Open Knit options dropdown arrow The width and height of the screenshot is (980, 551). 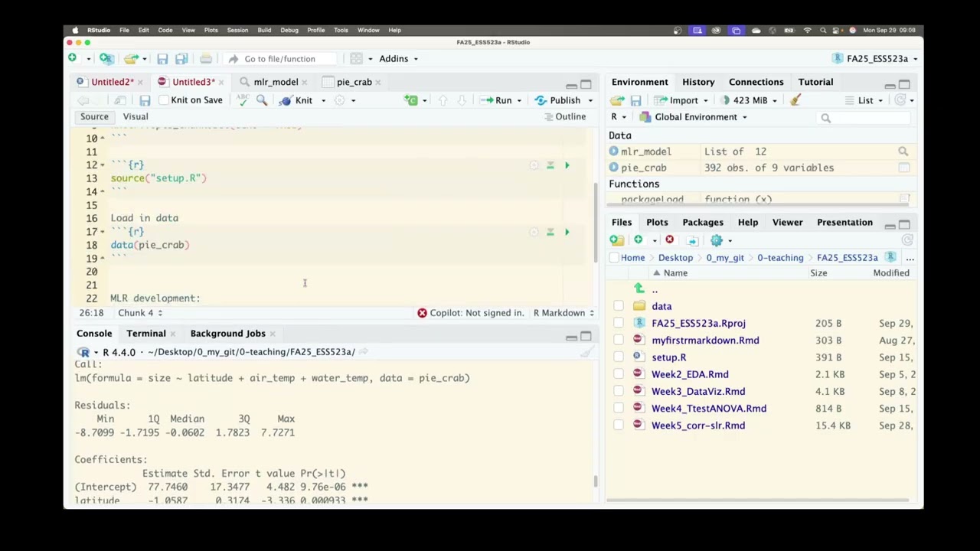323,100
